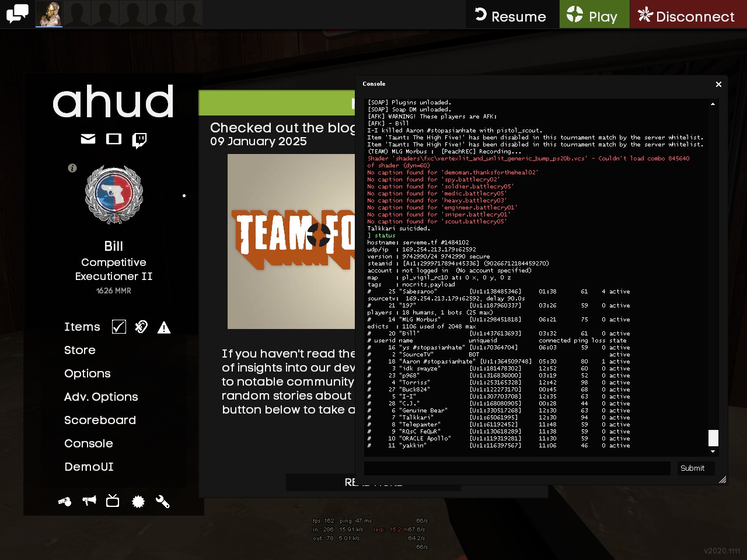Viewport: 747px width, 560px height.
Task: Toggle the checkbox next to Items
Action: pyautogui.click(x=119, y=327)
